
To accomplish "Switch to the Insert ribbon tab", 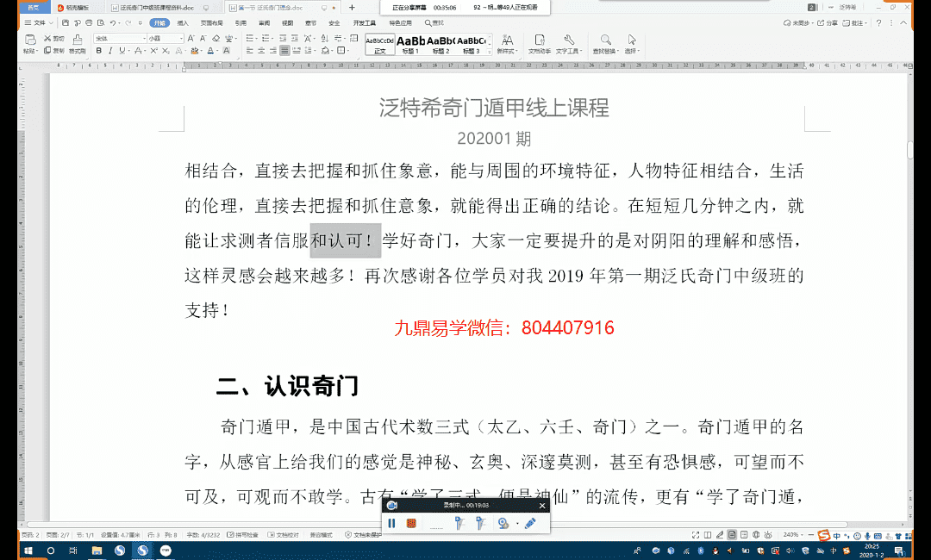I will 183,23.
